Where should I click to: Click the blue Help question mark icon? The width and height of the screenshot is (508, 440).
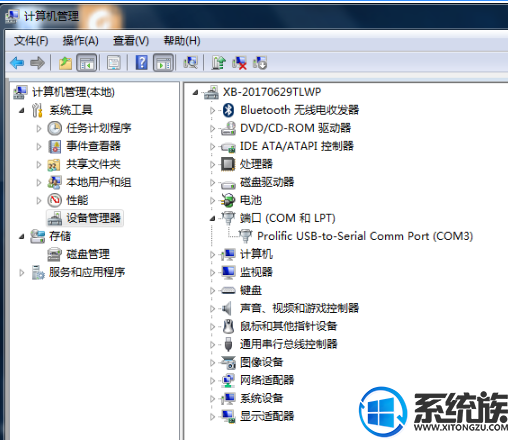[142, 63]
